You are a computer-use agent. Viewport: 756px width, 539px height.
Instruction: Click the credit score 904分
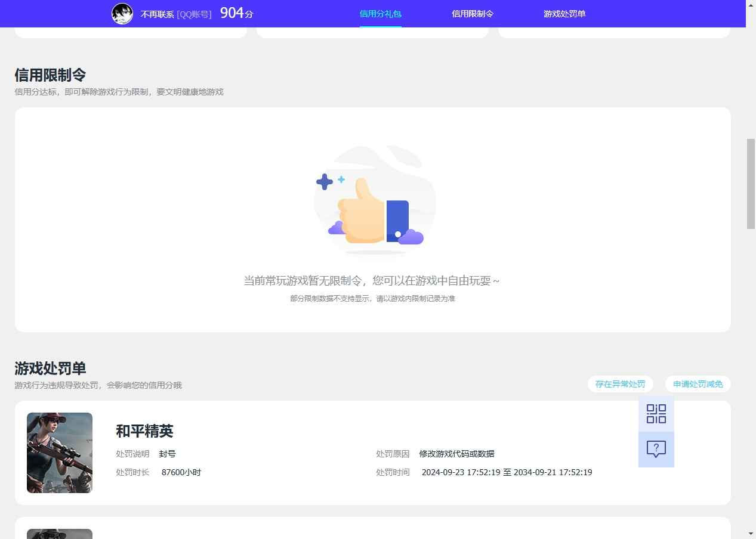237,13
